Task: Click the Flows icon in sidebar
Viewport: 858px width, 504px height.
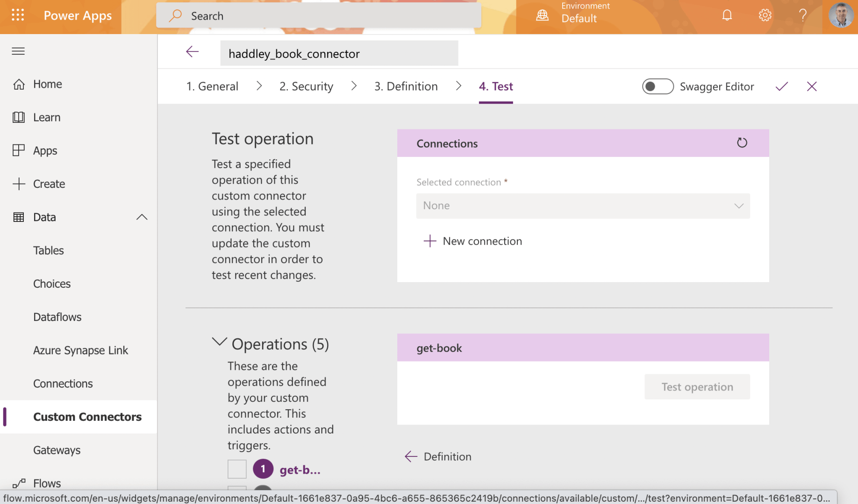Action: [x=19, y=483]
